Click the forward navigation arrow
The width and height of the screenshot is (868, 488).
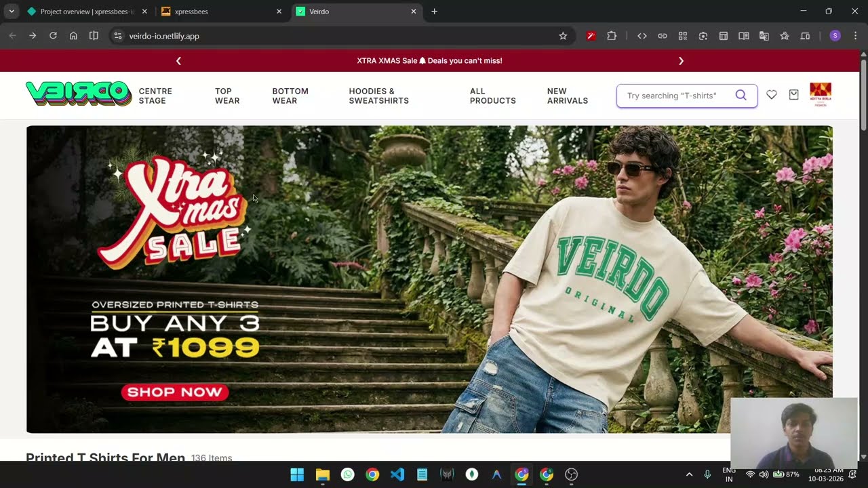click(x=33, y=36)
